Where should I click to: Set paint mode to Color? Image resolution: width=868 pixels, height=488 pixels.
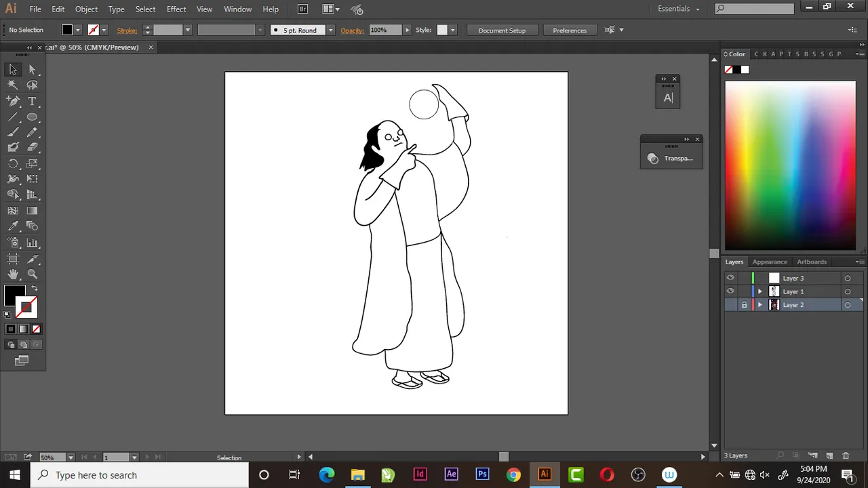(x=11, y=329)
